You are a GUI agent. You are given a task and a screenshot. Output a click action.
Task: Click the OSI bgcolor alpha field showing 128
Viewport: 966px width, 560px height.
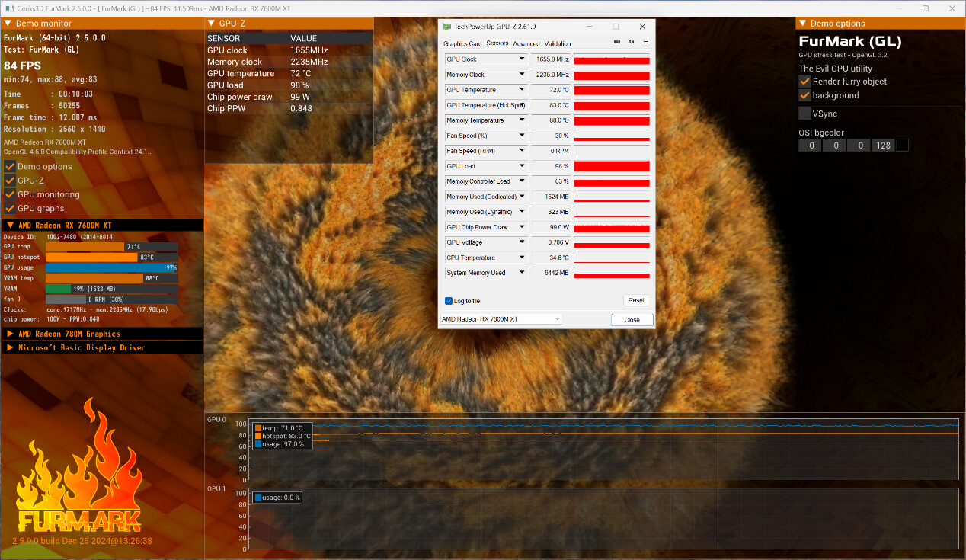point(883,146)
